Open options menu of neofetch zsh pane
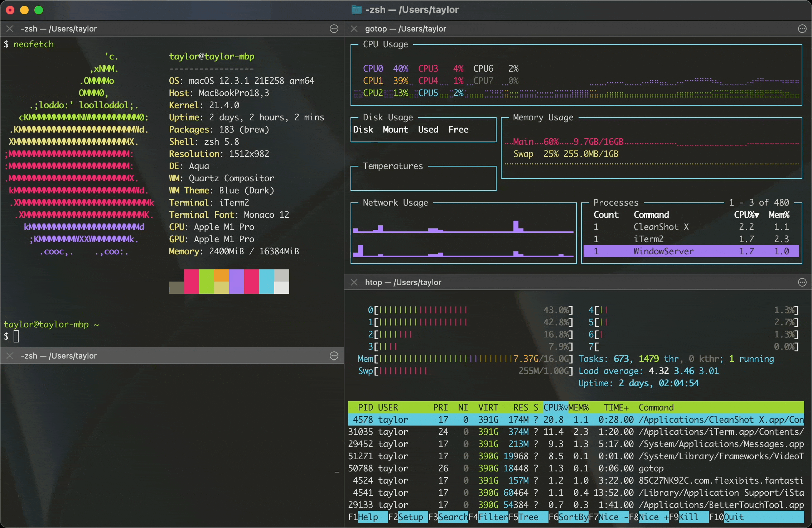 tap(334, 29)
